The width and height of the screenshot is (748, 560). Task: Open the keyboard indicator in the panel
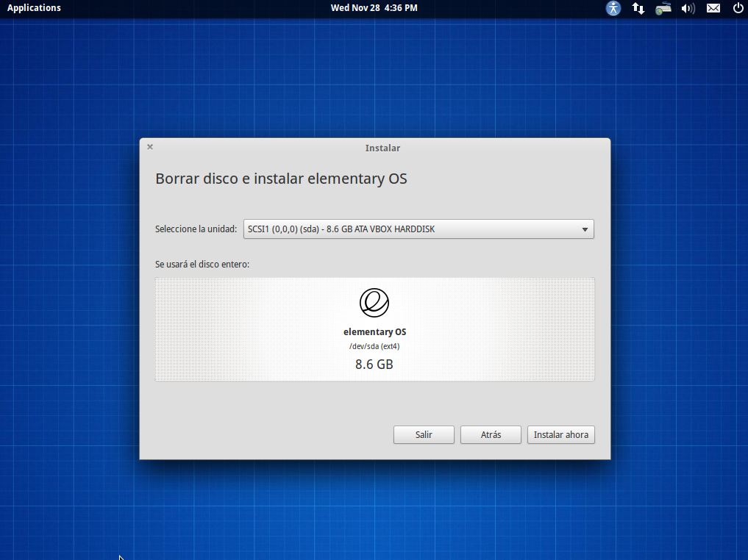point(663,8)
